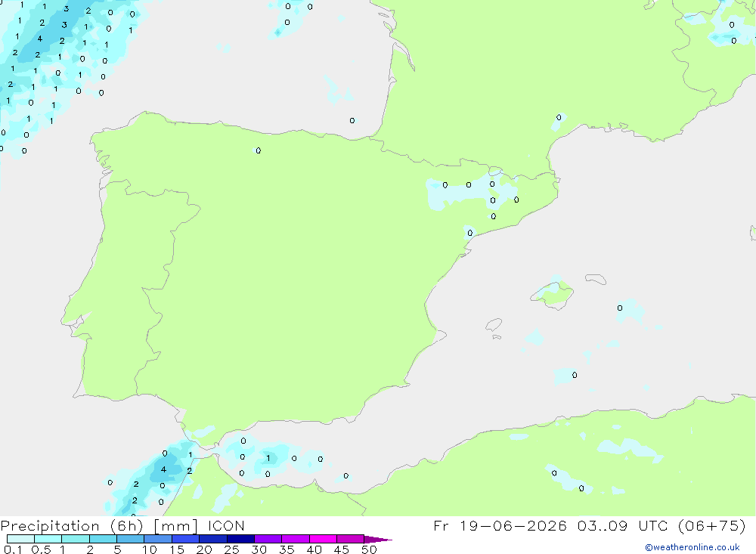
Task: Pick the 1–2 mm legend color swatch
Action: [76, 539]
